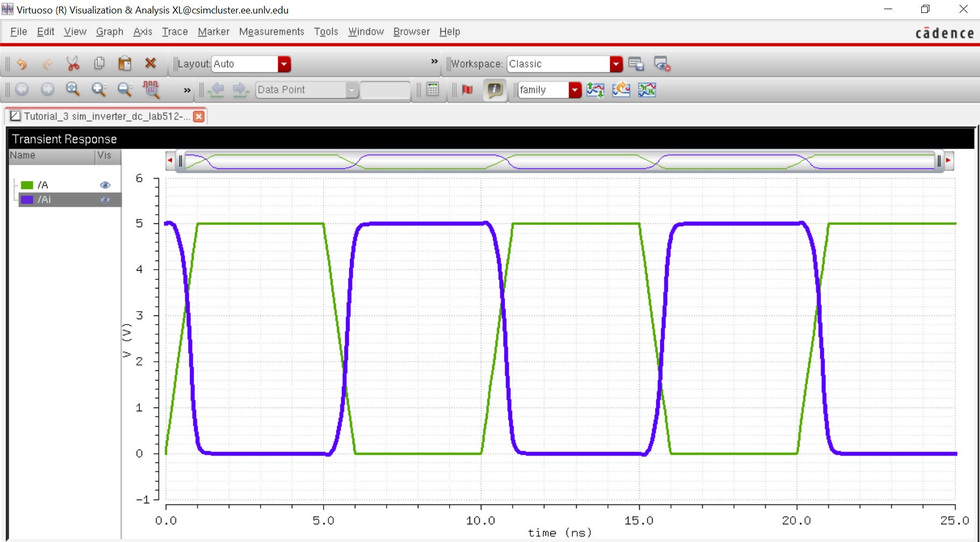Open the Layout Auto dropdown
The width and height of the screenshot is (980, 542).
[x=284, y=64]
